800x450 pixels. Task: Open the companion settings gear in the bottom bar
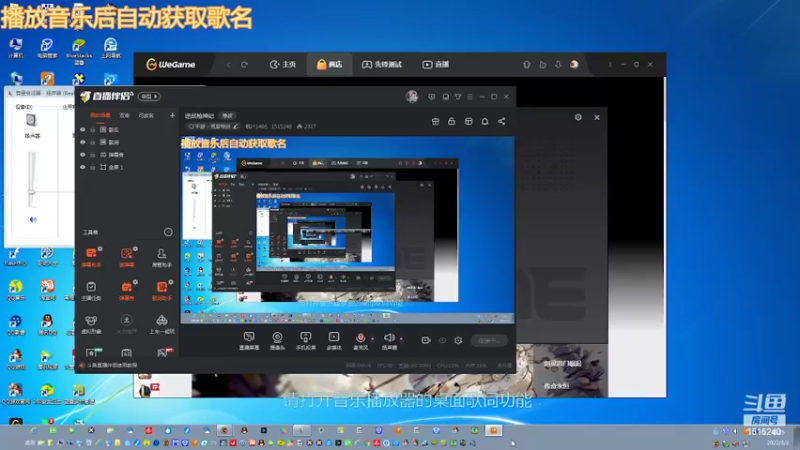458,340
